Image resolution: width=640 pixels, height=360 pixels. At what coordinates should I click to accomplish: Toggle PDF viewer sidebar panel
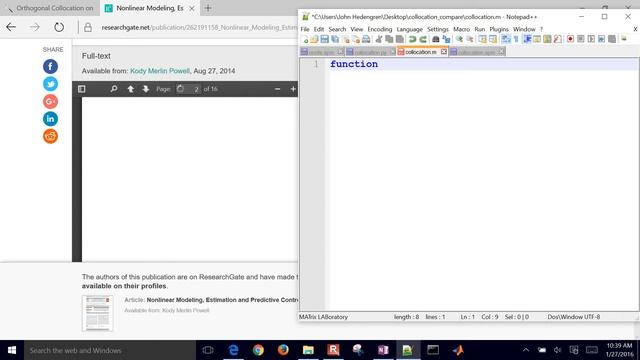82,89
